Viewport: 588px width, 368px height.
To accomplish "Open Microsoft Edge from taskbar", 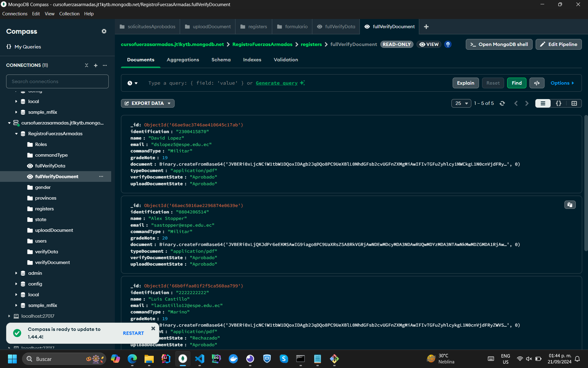I will click(132, 358).
